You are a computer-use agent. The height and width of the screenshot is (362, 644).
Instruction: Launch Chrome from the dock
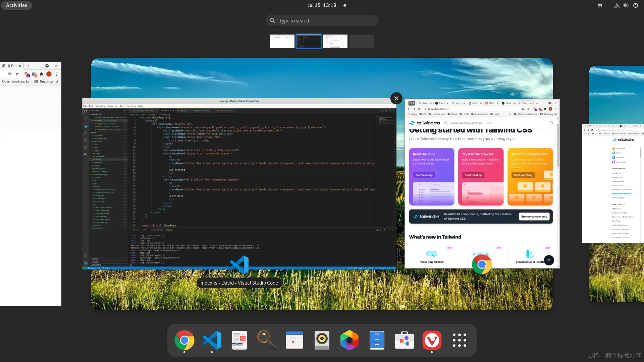click(x=184, y=340)
